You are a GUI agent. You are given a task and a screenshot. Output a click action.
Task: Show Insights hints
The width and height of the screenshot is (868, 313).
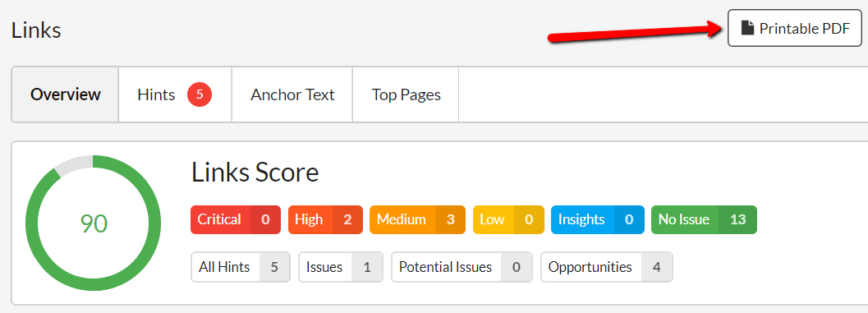click(598, 219)
